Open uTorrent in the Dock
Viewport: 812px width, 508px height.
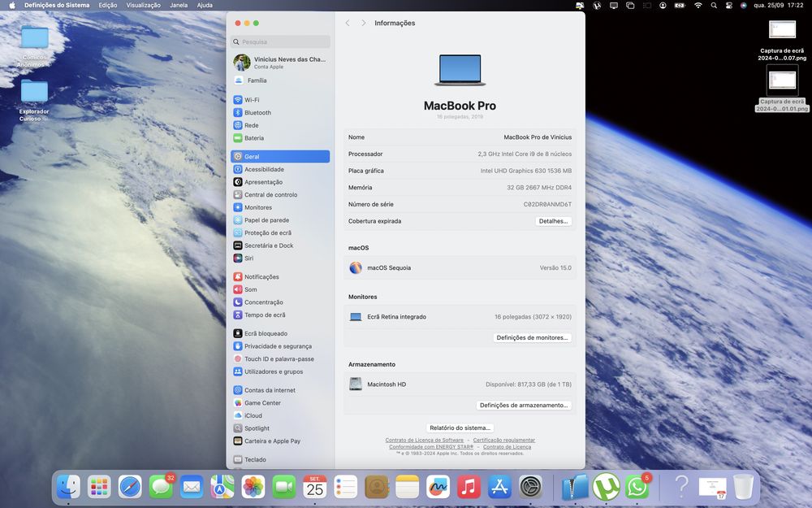tap(606, 487)
